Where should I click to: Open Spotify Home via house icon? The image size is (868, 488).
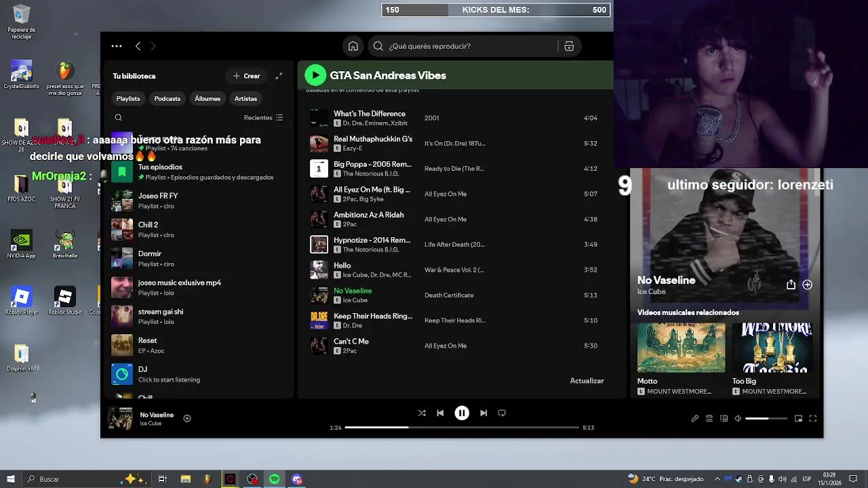353,46
